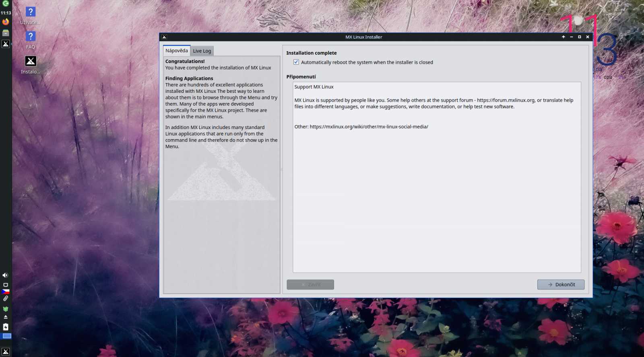This screenshot has height=357, width=644.
Task: Click the 'Installation complete' title
Action: (312, 53)
